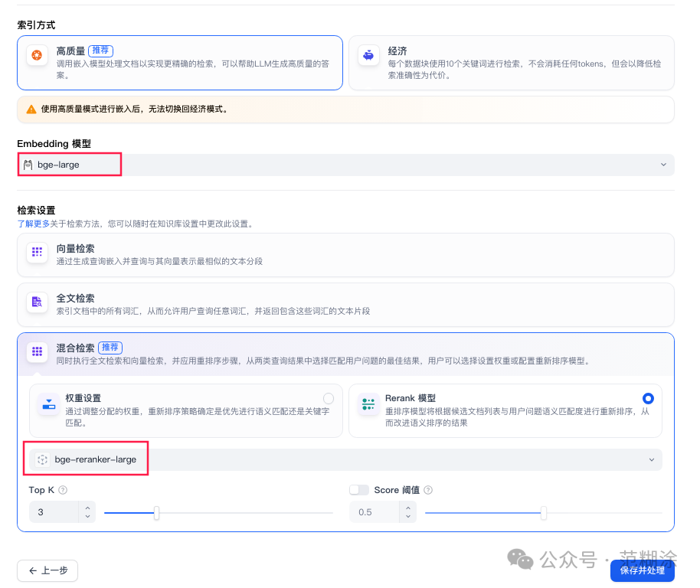This screenshot has width=700, height=588.
Task: Enable the Score 阈值 toggle switch
Action: [x=360, y=490]
